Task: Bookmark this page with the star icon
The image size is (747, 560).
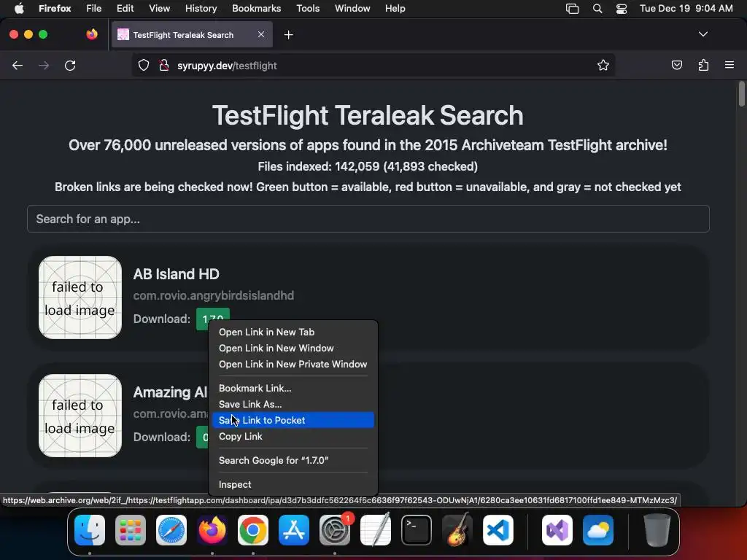Action: tap(603, 65)
